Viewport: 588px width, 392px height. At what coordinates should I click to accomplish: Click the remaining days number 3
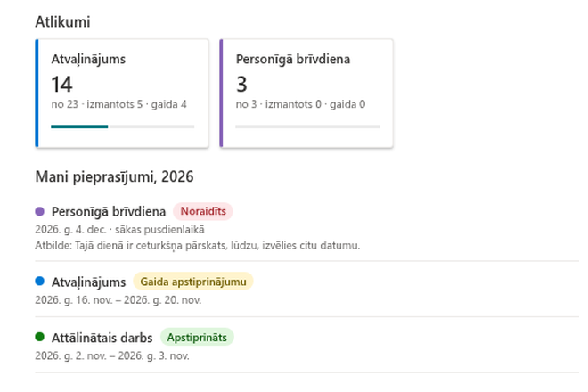[x=241, y=84]
